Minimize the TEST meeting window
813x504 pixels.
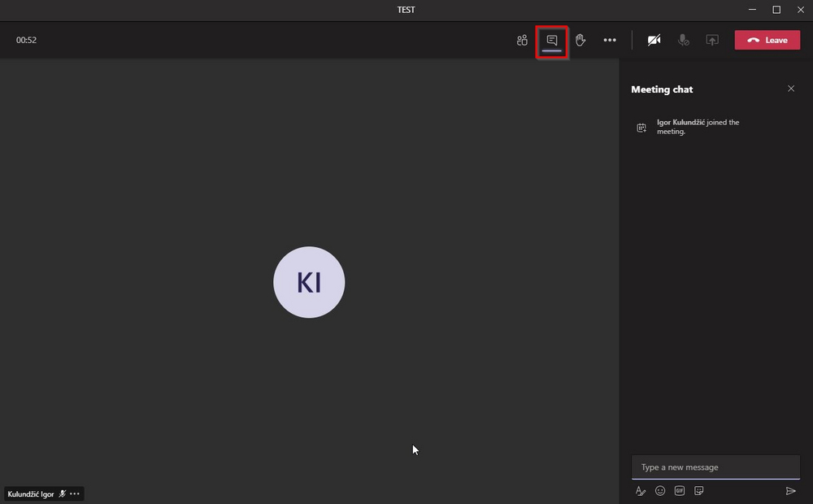pyautogui.click(x=752, y=9)
